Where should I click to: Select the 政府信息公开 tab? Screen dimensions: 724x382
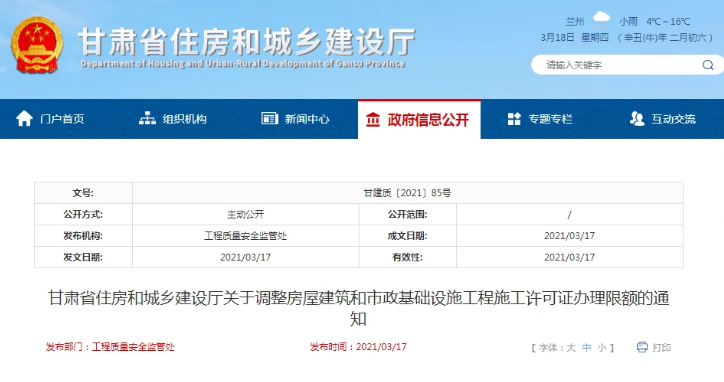click(x=419, y=119)
